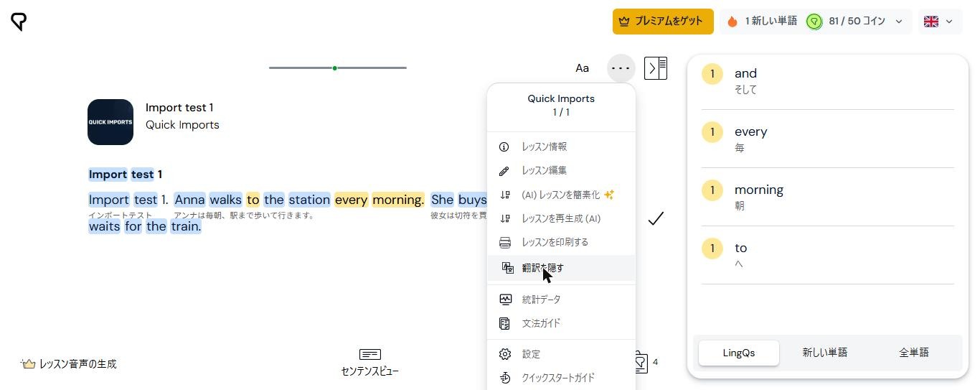The width and height of the screenshot is (980, 390).
Task: Select レッスンを印刷する print option
Action: [561, 242]
